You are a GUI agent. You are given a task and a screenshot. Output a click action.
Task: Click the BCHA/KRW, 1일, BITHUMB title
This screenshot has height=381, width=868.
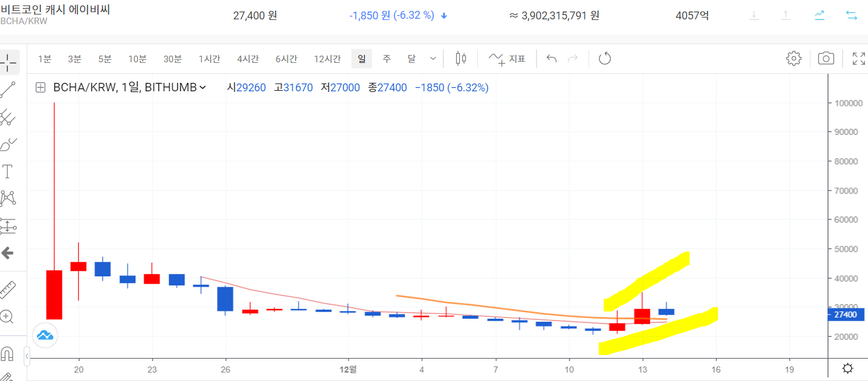click(125, 88)
